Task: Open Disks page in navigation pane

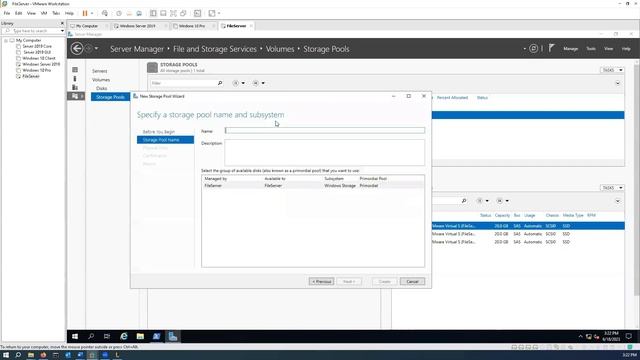Action: tap(102, 88)
